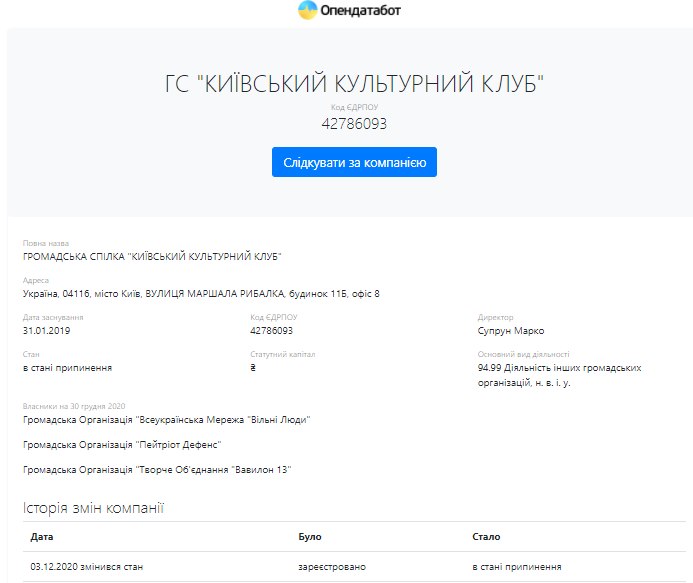Viewport: 693px width, 583px height.
Task: Open the Київ link in address
Action: [130, 293]
